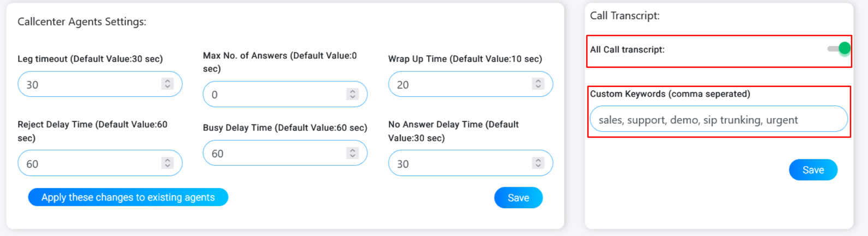868x236 pixels.
Task: Increment Max No. of Answers value
Action: coord(353,91)
